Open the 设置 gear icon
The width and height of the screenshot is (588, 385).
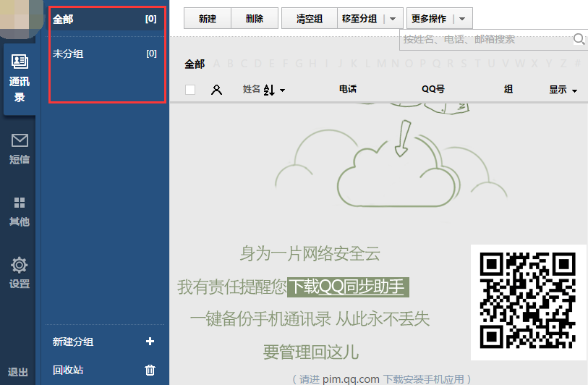(x=20, y=266)
